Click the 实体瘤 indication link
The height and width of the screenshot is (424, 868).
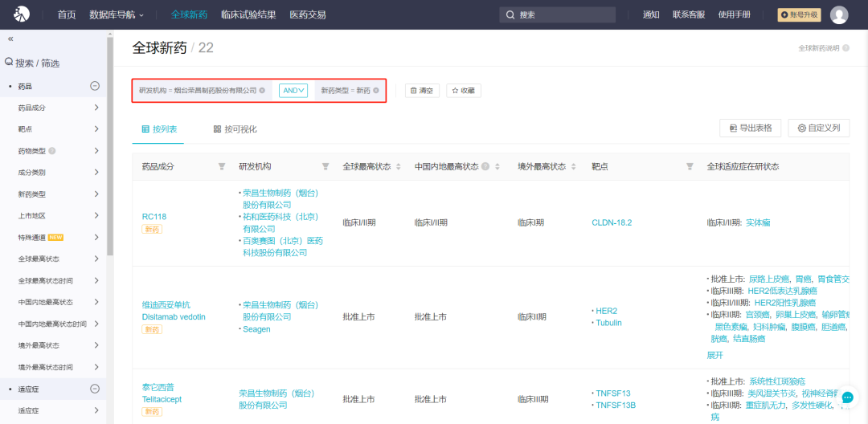tap(758, 222)
